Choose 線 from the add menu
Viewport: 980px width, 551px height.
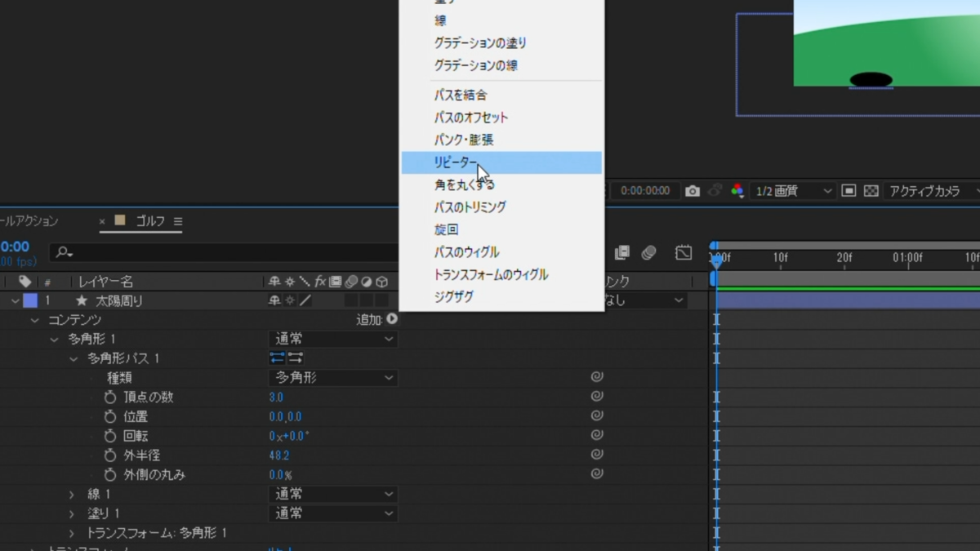[x=501, y=20]
